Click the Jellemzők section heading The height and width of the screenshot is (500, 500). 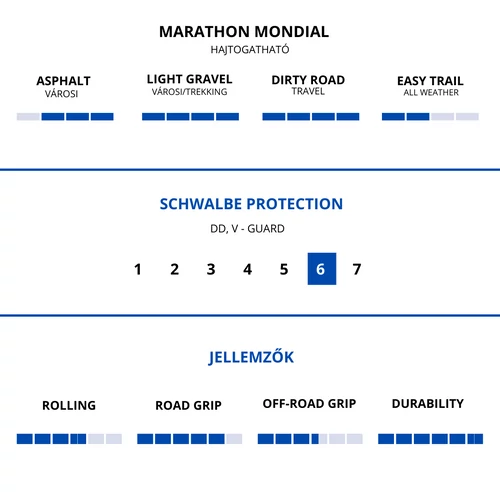tap(251, 357)
